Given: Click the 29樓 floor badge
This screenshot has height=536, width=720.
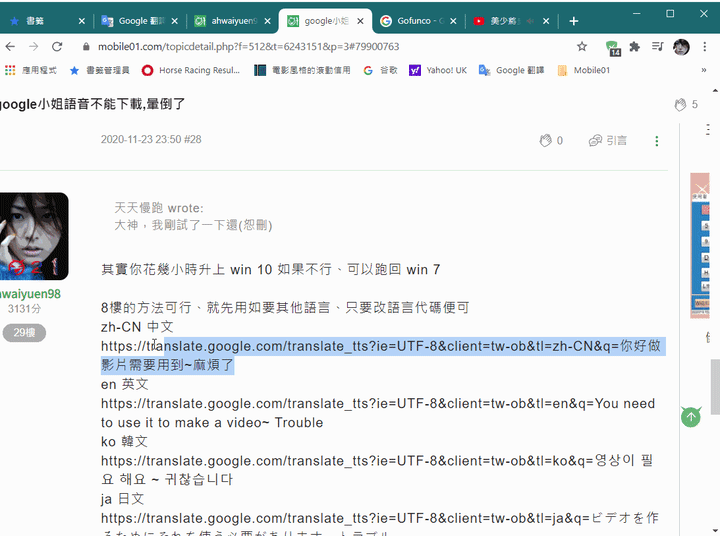Looking at the screenshot, I should [x=24, y=333].
